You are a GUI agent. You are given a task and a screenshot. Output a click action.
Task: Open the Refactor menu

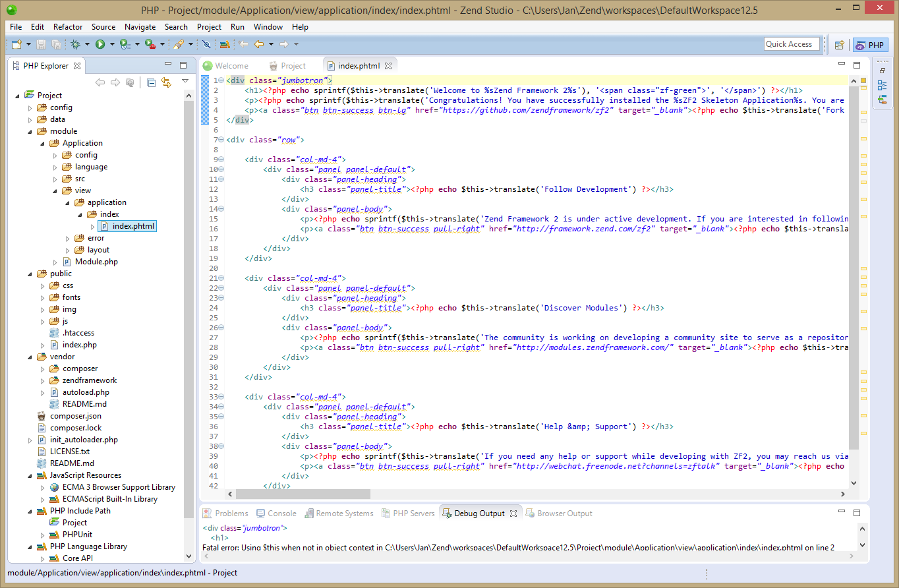coord(68,27)
